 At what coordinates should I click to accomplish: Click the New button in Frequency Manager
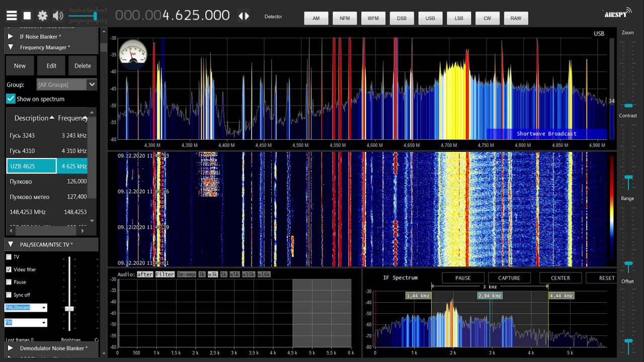[20, 65]
